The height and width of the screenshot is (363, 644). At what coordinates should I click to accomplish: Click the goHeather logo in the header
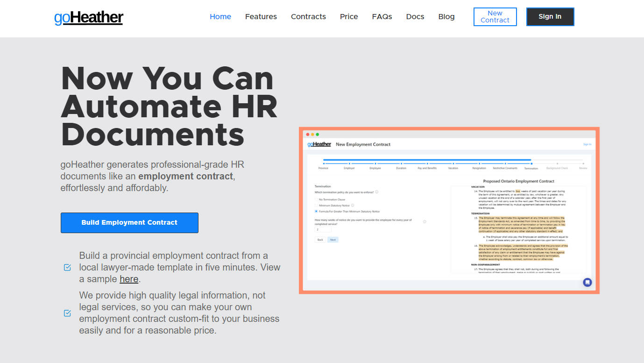click(x=89, y=17)
